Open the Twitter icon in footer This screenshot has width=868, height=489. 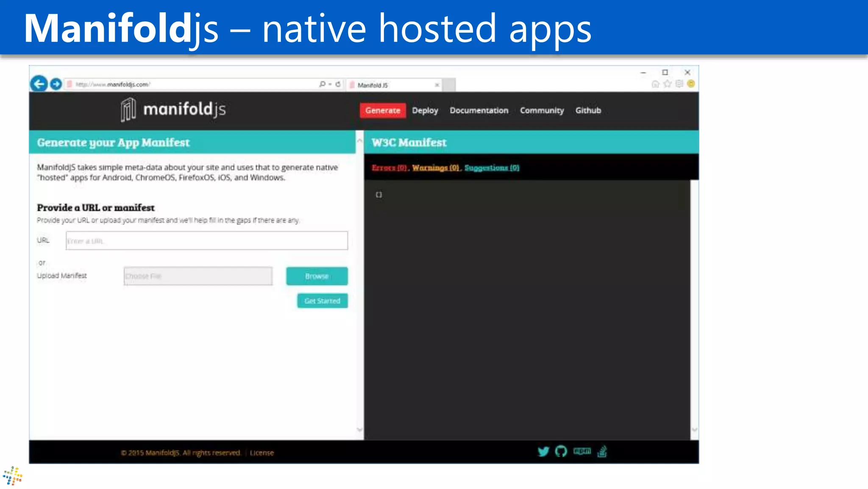click(543, 451)
